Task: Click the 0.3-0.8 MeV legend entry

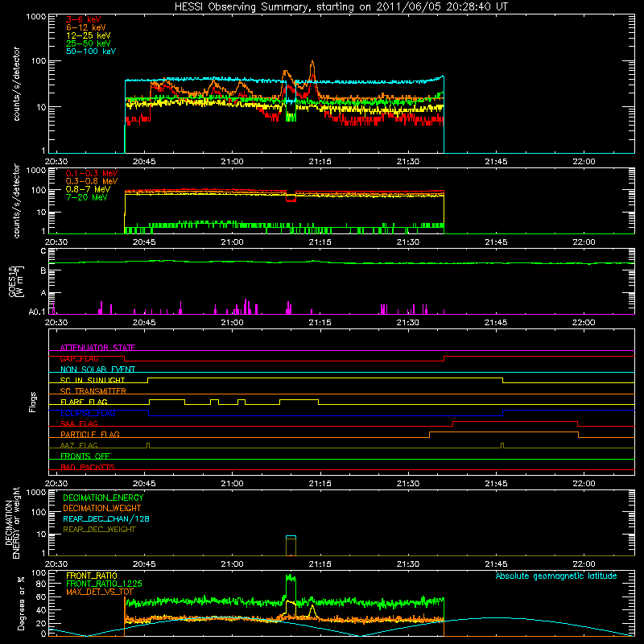Action: [92, 181]
